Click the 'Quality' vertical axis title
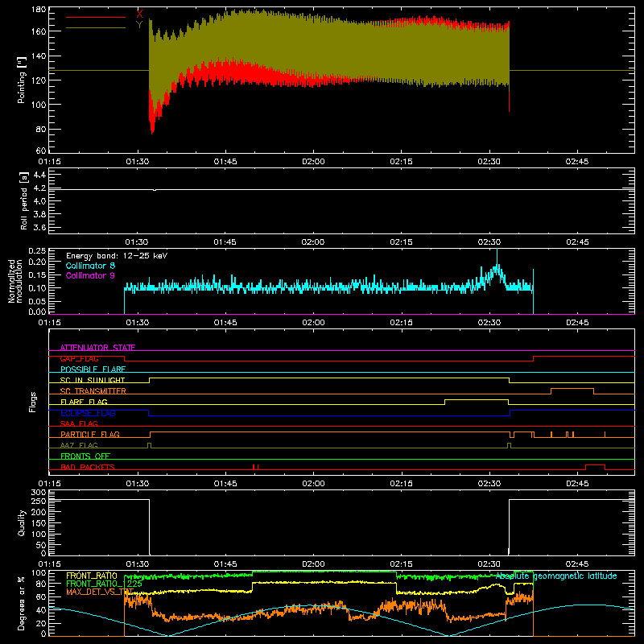The width and height of the screenshot is (644, 644). [22, 522]
